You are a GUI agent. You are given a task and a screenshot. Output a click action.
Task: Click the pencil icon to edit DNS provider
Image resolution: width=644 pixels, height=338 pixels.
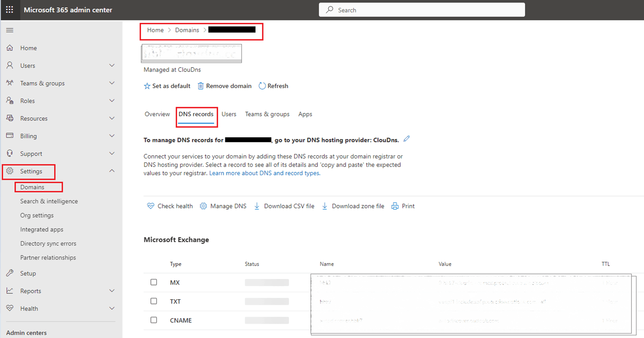tap(407, 139)
